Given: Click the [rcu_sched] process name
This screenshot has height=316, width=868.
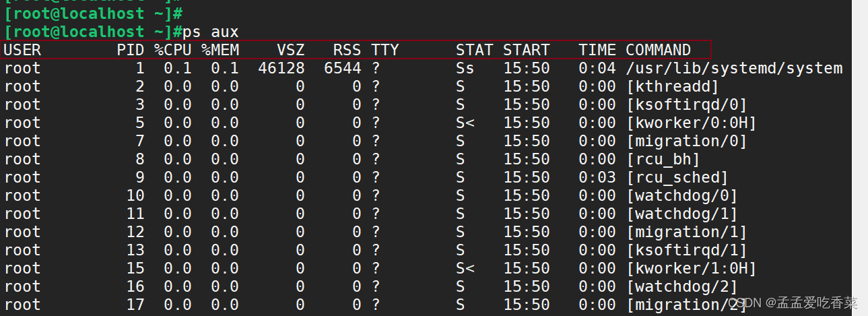Looking at the screenshot, I should pos(677,177).
